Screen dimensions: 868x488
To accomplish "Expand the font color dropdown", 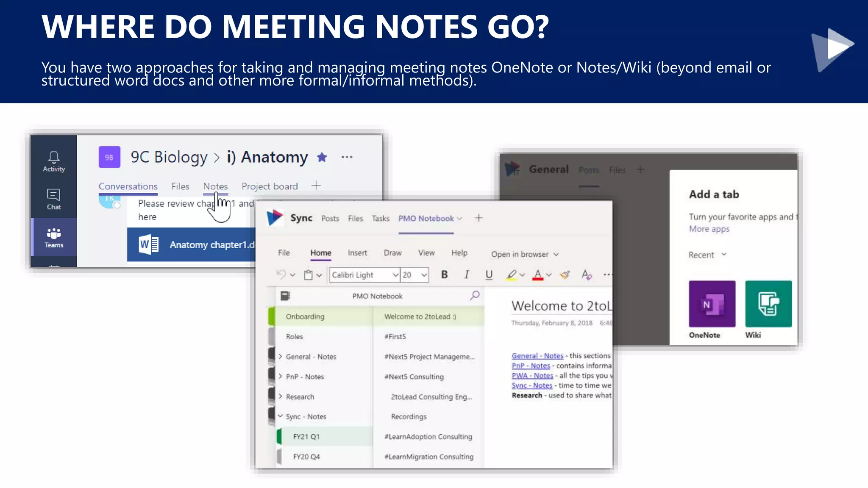I will click(x=549, y=275).
